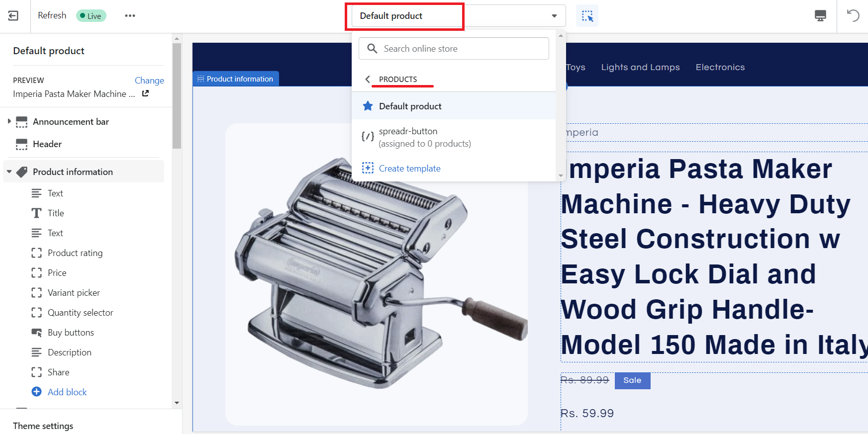Screen dimensions: 868x434
Task: Open the three-dot more actions menu
Action: (x=130, y=16)
